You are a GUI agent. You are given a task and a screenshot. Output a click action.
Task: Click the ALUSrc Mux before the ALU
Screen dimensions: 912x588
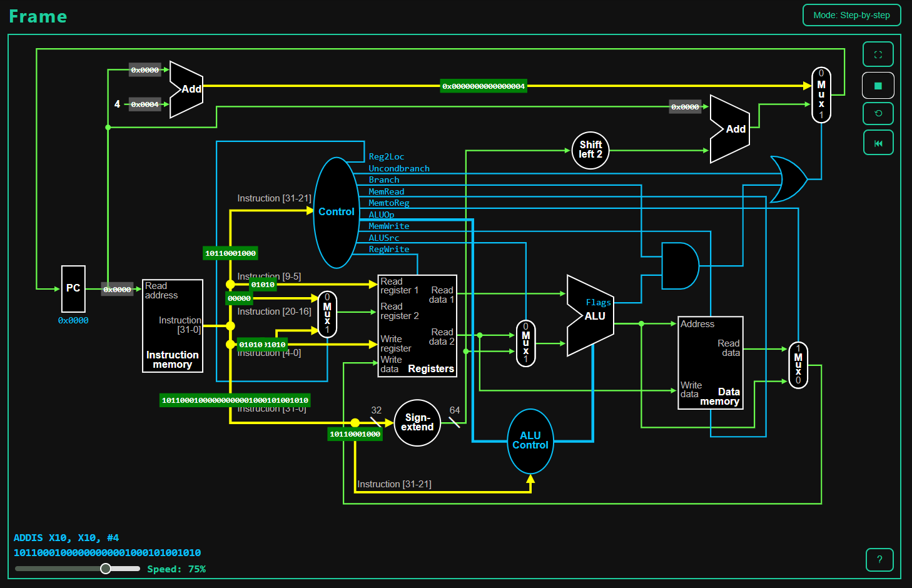pos(525,343)
